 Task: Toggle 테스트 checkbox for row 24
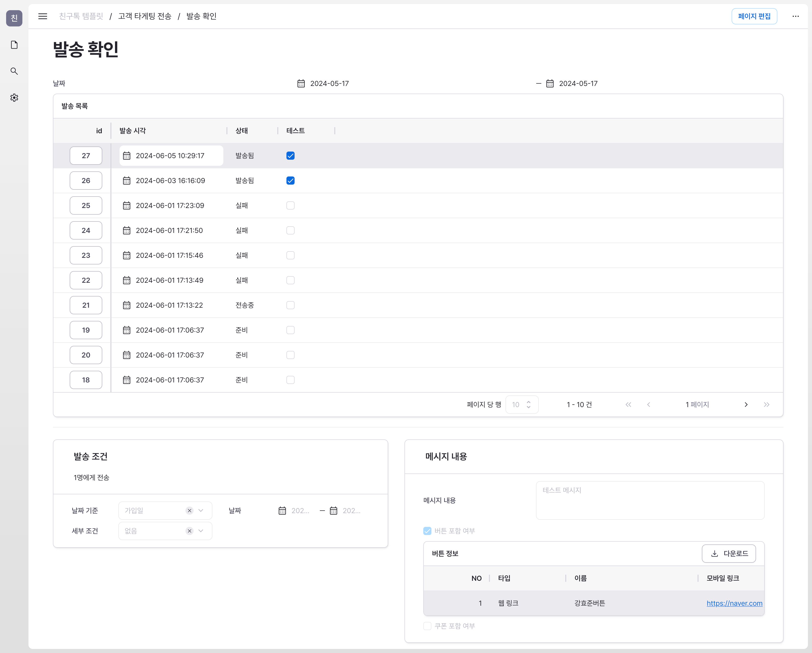(x=290, y=230)
